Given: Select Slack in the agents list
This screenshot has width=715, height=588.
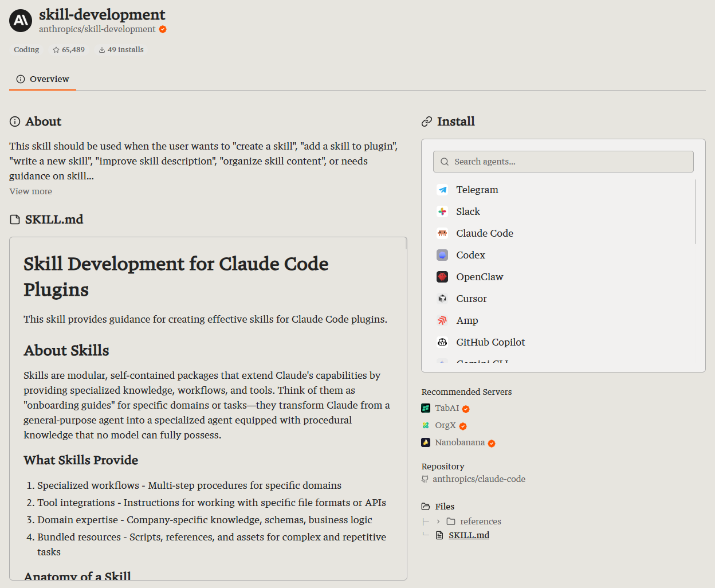Looking at the screenshot, I should [x=564, y=211].
